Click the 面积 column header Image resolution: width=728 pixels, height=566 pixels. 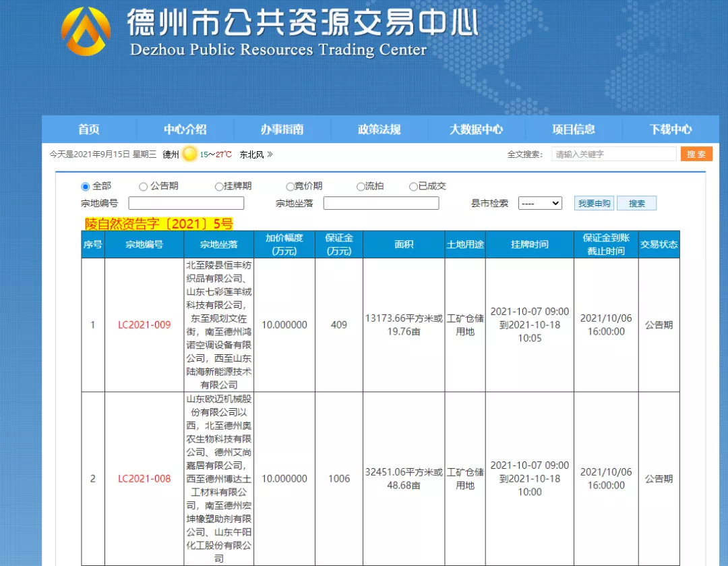pyautogui.click(x=404, y=244)
